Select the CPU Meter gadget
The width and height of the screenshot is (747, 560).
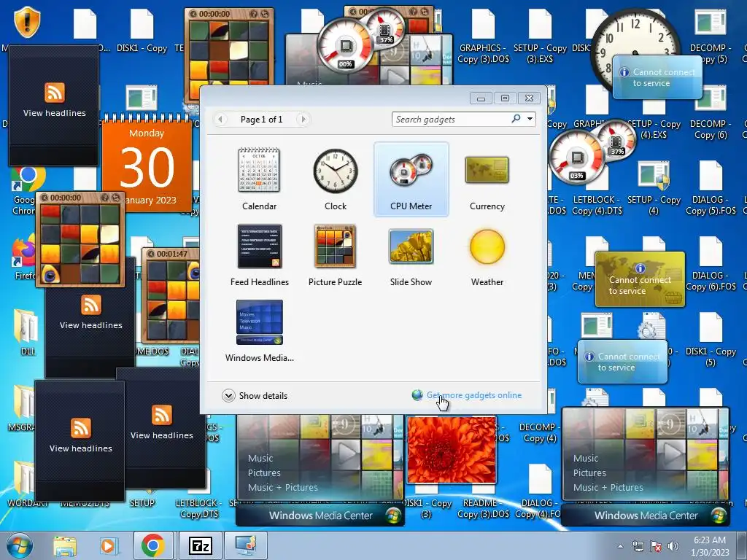click(411, 179)
